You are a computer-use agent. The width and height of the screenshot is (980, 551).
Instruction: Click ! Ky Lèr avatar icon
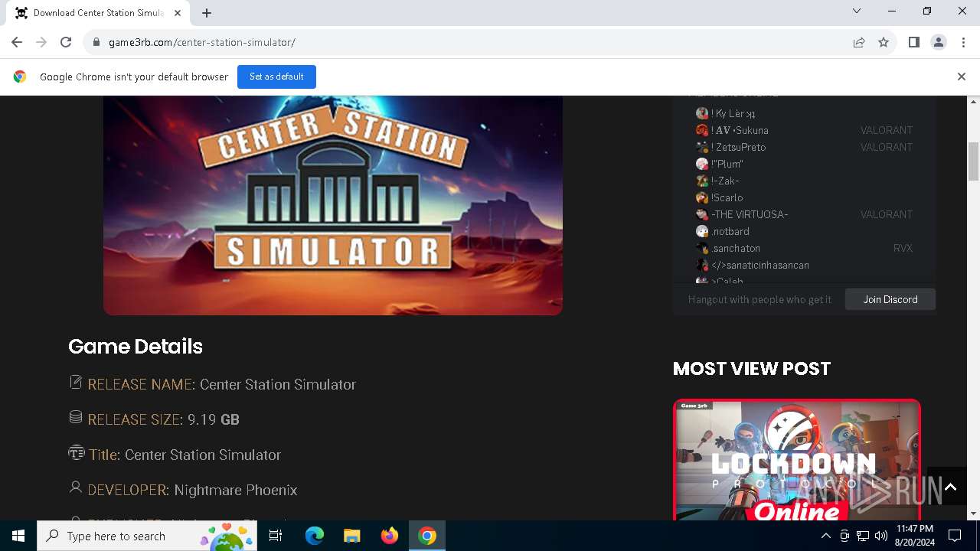702,113
